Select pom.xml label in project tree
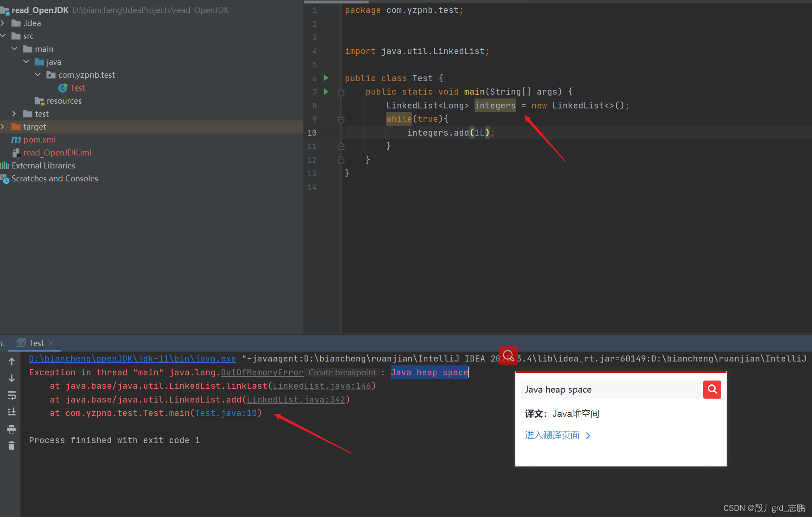Screen dimensions: 812x517 coord(39,140)
